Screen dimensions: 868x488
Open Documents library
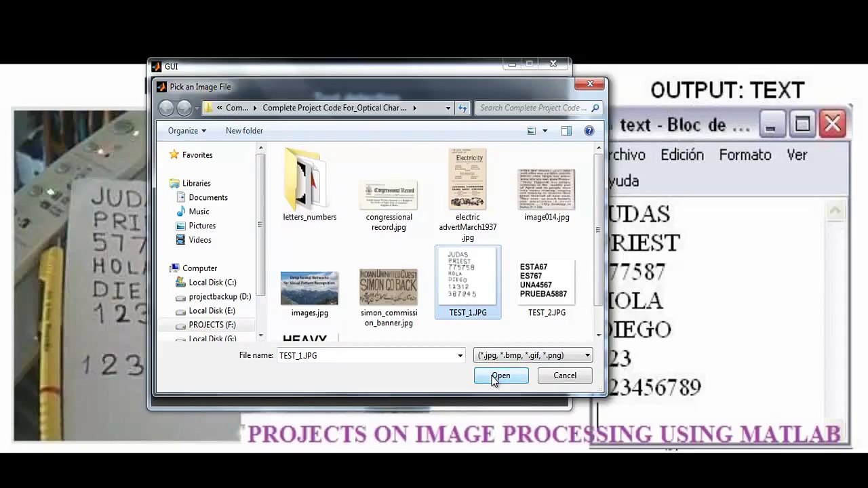(x=201, y=198)
